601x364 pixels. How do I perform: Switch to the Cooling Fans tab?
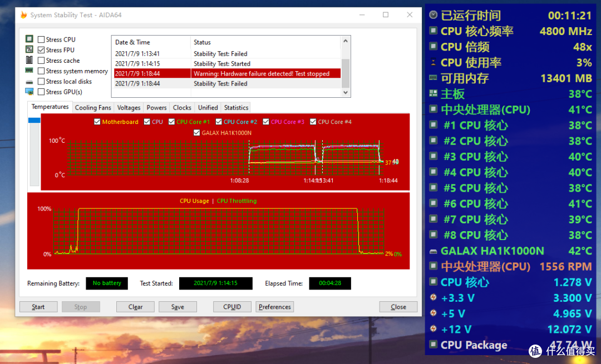pos(93,108)
